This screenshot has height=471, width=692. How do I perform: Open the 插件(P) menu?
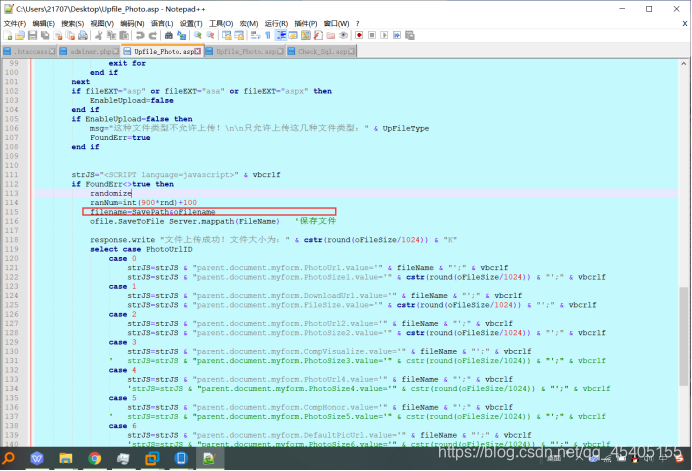306,23
